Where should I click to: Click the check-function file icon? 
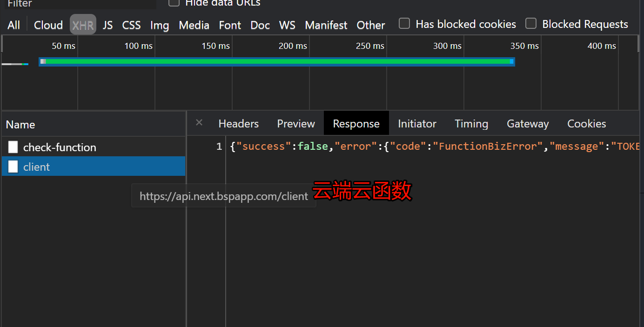13,147
